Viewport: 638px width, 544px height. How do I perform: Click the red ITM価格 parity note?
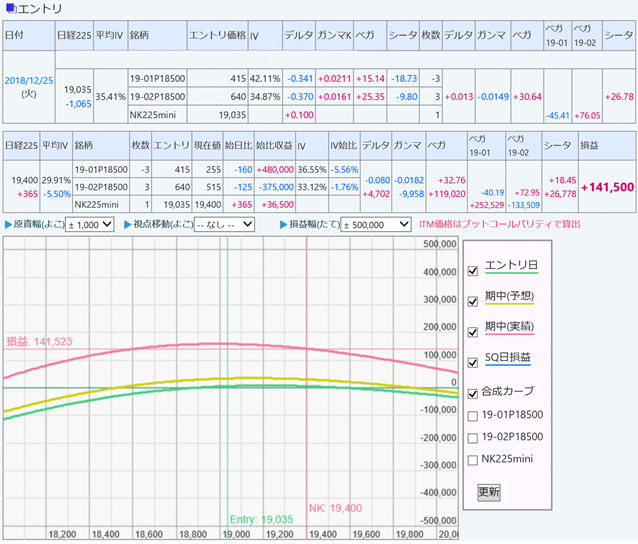tap(500, 225)
